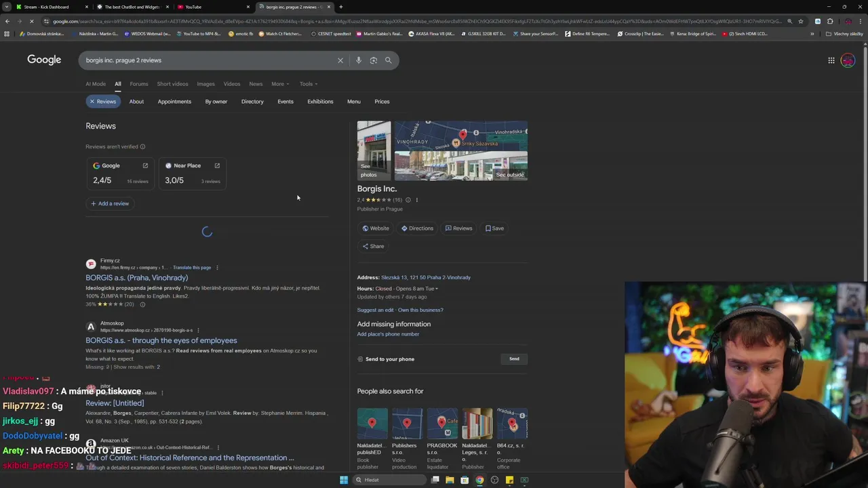The width and height of the screenshot is (868, 488).
Task: Select the Prices filter chip
Action: click(x=382, y=102)
